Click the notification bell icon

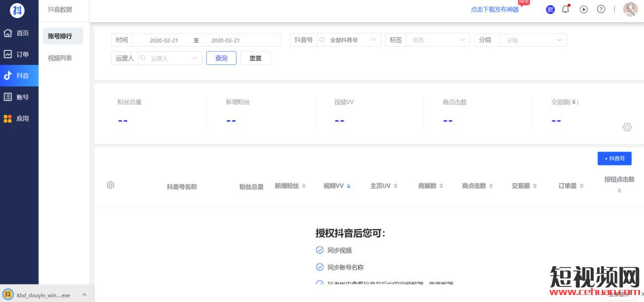coord(566,9)
